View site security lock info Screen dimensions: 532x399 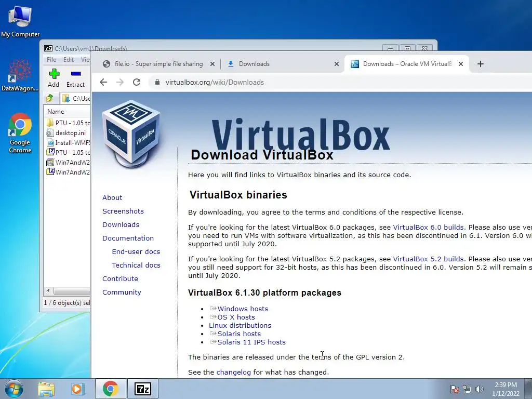click(157, 82)
